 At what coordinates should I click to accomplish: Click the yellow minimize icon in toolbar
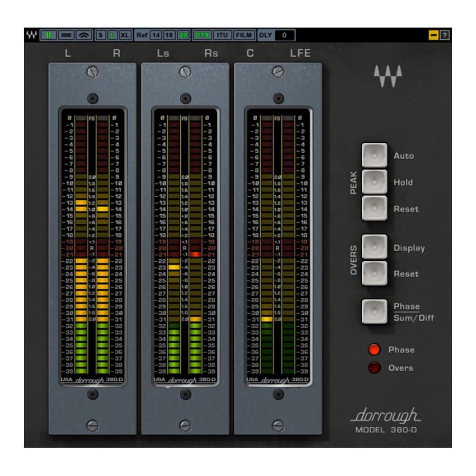434,35
